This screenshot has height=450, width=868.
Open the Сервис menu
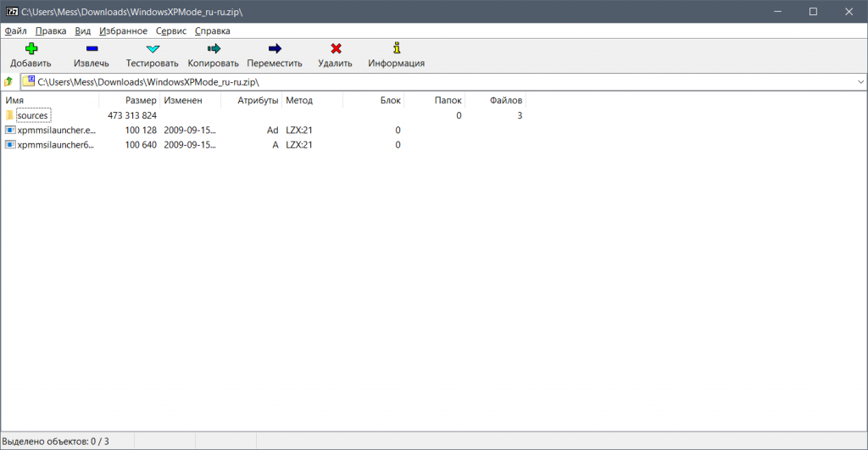(x=171, y=31)
